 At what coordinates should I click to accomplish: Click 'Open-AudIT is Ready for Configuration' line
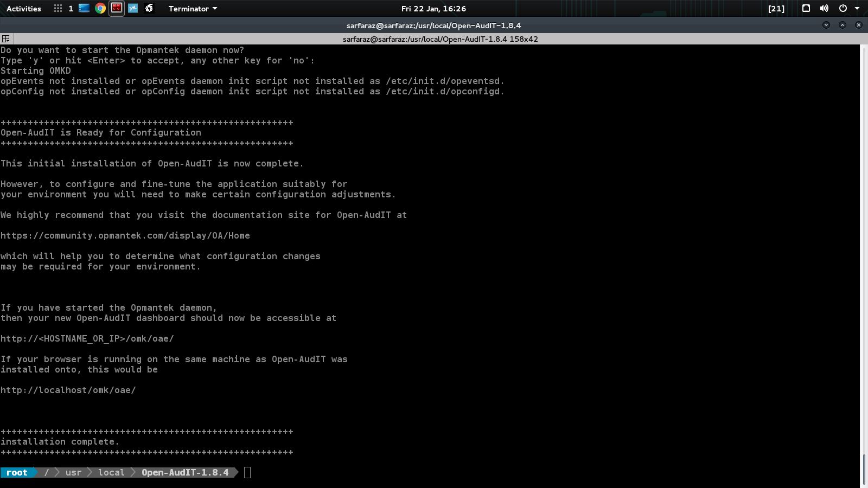(x=101, y=133)
